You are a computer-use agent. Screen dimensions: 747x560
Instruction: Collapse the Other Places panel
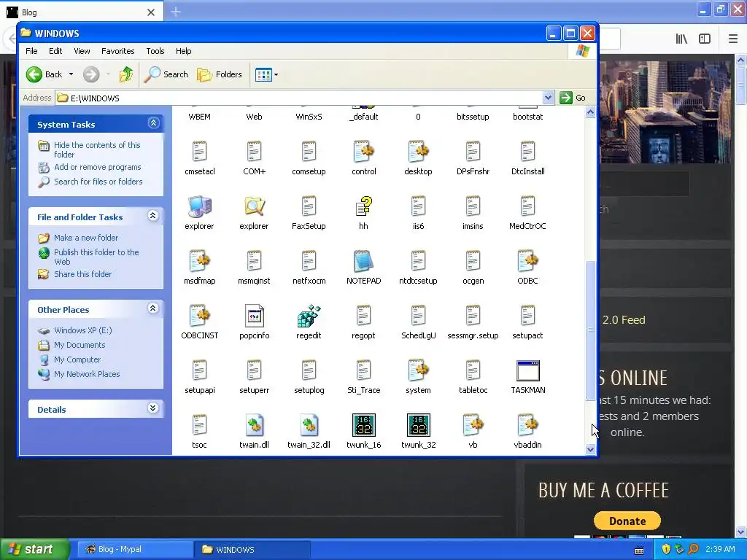153,308
